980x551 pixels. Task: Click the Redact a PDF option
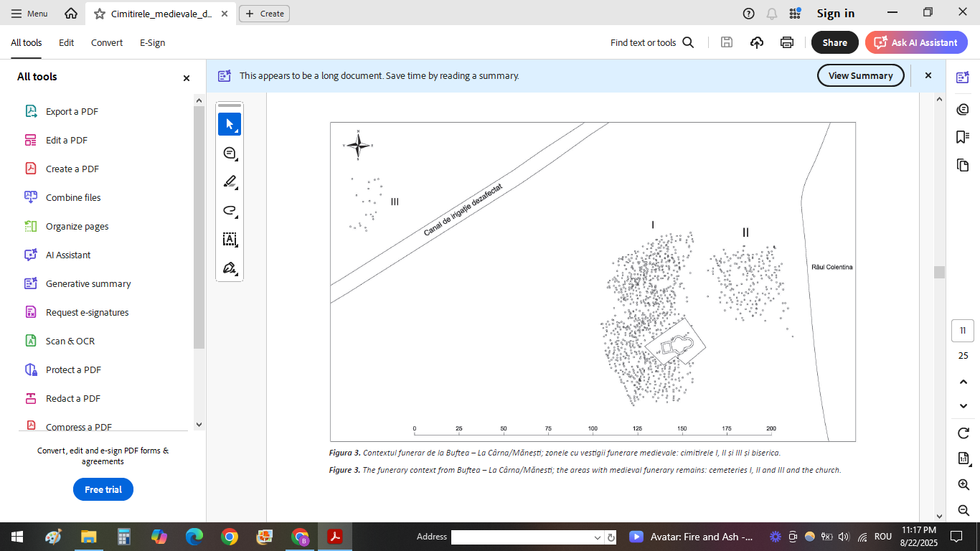tap(72, 398)
